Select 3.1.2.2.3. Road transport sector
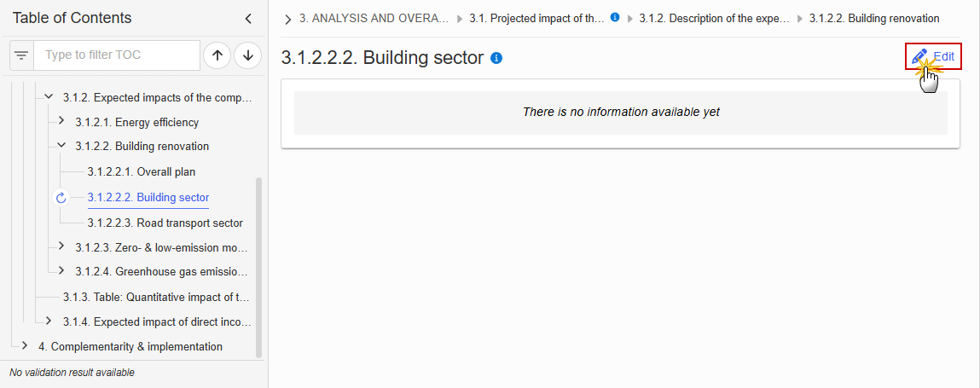 [165, 223]
